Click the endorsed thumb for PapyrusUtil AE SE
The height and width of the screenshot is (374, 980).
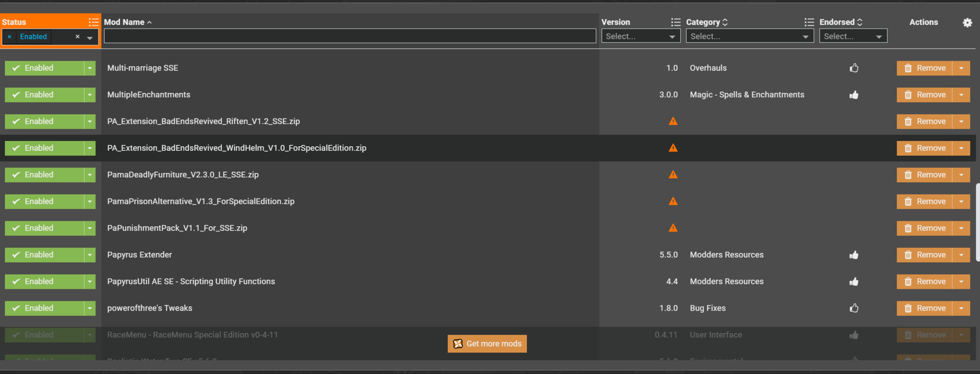point(854,281)
